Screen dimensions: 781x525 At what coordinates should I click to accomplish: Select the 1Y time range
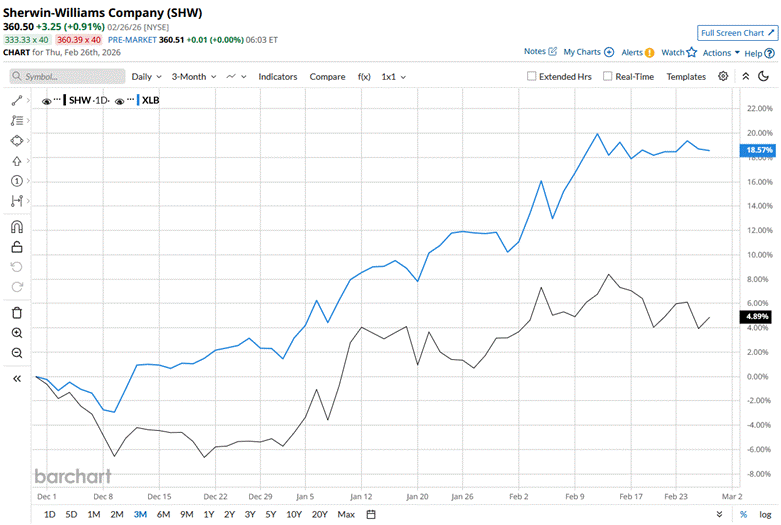tap(209, 514)
